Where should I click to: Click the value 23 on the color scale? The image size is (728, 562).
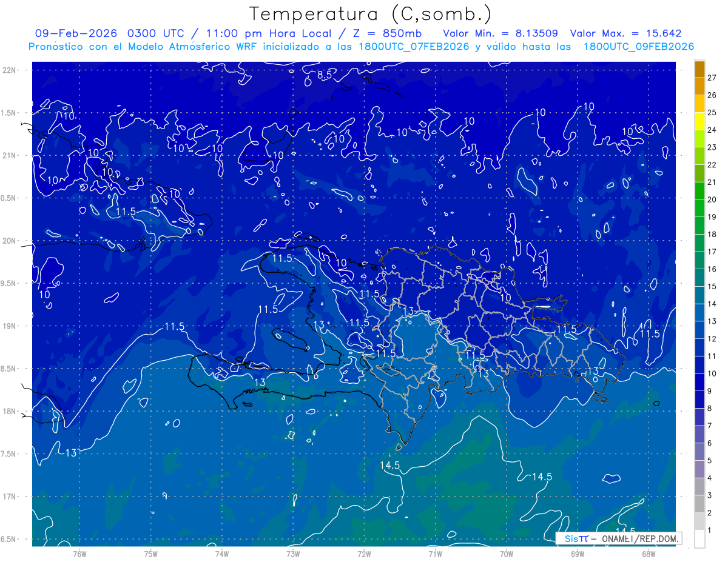(x=712, y=147)
